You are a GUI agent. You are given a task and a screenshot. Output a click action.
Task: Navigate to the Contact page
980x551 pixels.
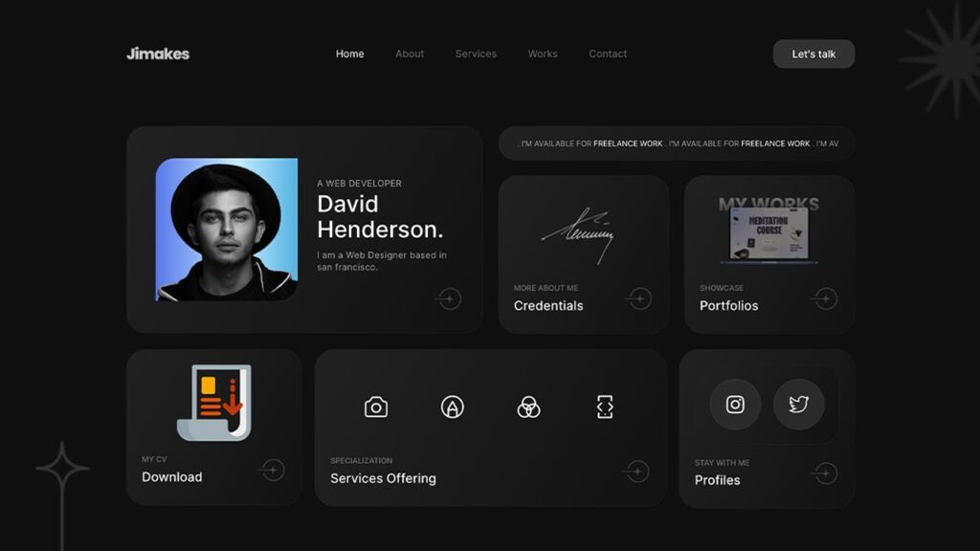[x=608, y=54]
